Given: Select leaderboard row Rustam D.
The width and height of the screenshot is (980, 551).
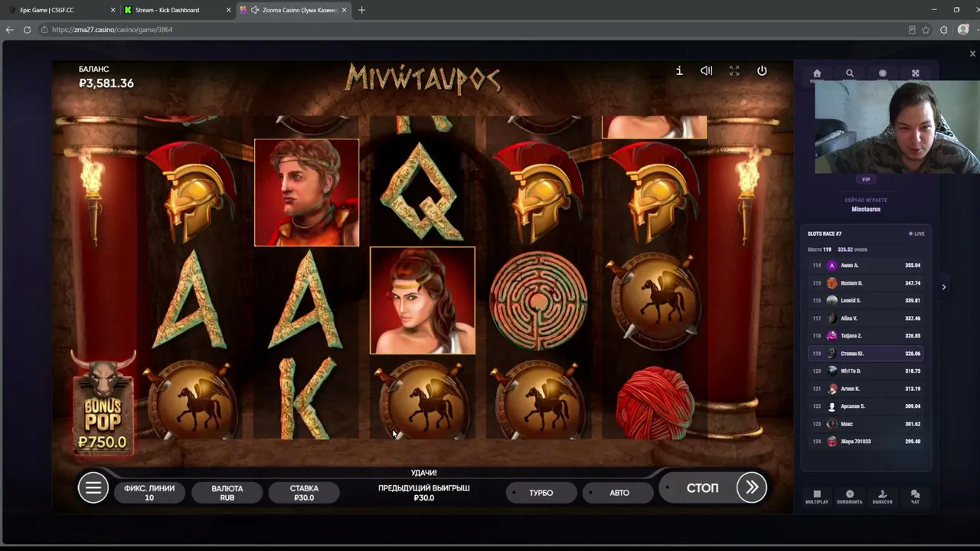Looking at the screenshot, I should click(866, 283).
